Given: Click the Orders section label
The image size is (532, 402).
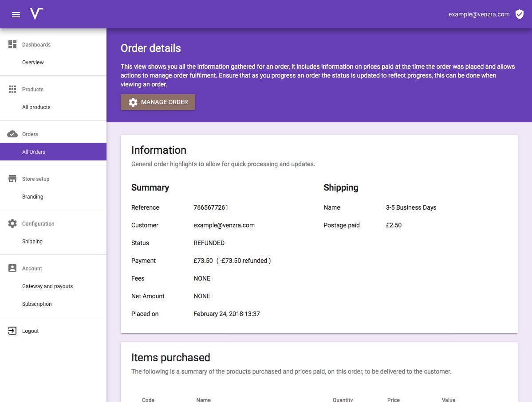Looking at the screenshot, I should (x=30, y=134).
